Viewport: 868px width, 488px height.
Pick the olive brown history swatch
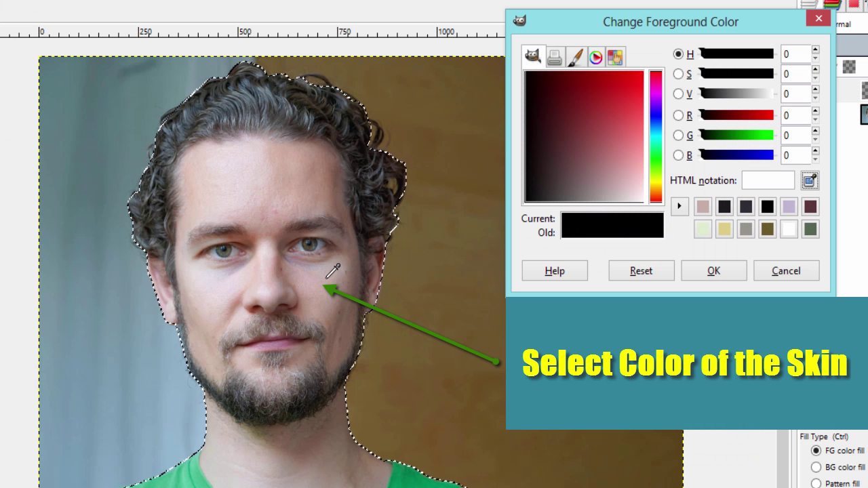coord(767,229)
